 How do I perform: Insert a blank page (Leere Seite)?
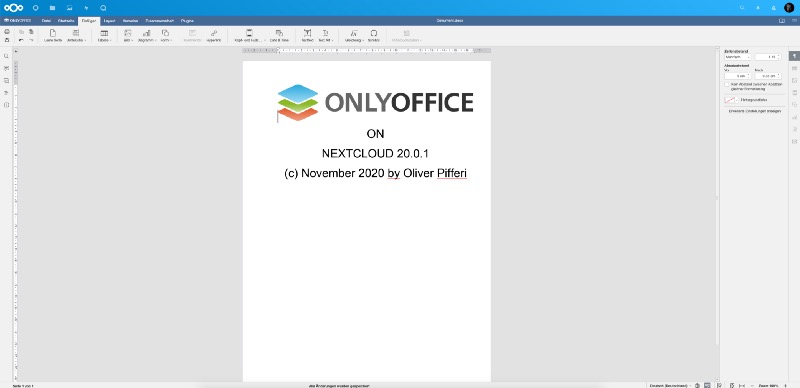point(53,35)
